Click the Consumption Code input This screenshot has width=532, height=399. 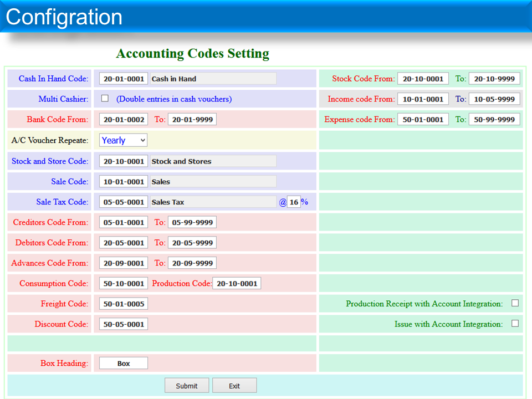point(124,283)
